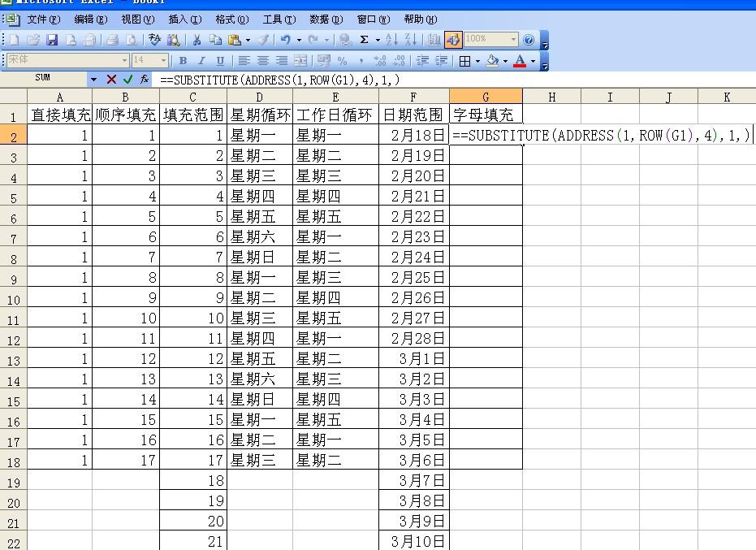
Task: Save the workbook with the floppy disk icon
Action: click(52, 40)
